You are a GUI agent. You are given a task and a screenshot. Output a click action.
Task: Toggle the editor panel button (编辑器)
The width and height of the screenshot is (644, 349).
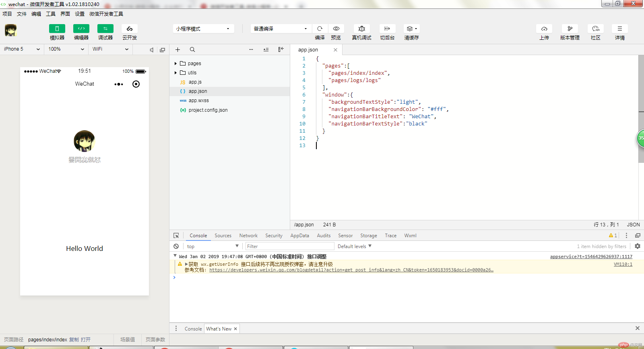81,29
